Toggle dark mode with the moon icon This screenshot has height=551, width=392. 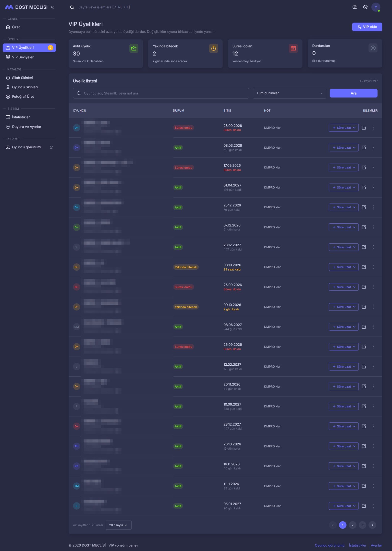[365, 7]
